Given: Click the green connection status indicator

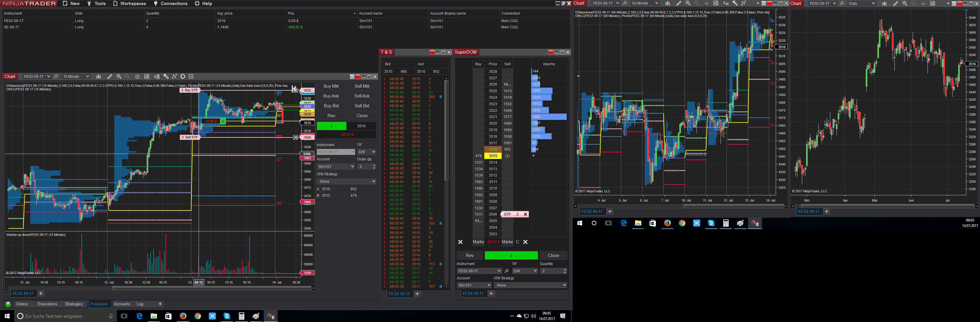Looking at the screenshot, I should [x=8, y=304].
